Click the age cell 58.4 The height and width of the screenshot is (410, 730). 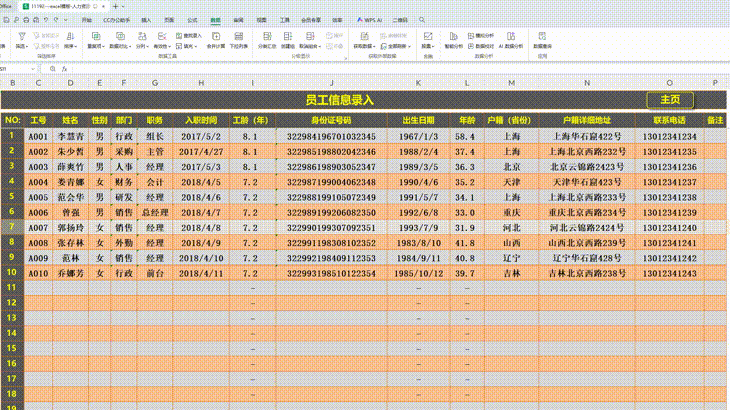pos(466,136)
